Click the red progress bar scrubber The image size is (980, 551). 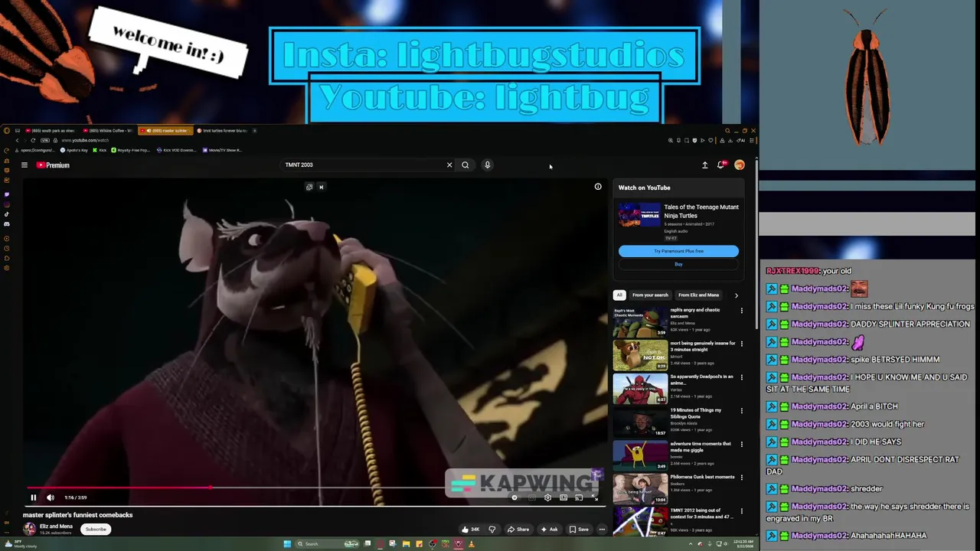click(211, 487)
